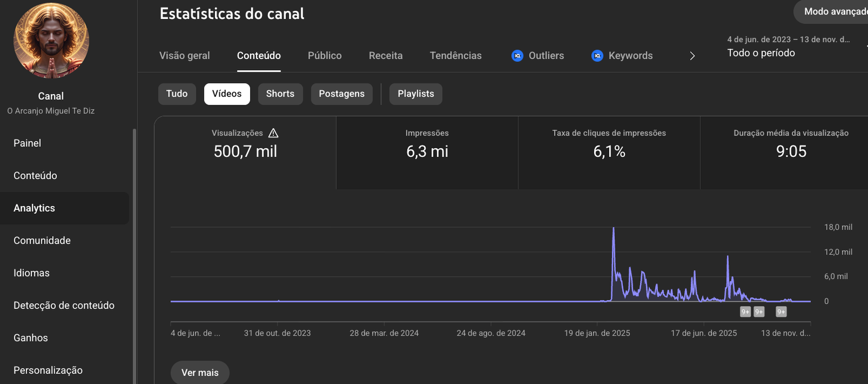The image size is (868, 384).
Task: Open the Receita tab
Action: click(x=386, y=55)
